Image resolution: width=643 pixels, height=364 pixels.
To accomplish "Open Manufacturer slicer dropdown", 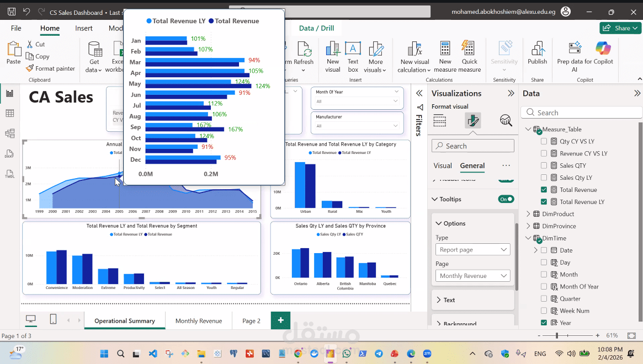I will coord(357,126).
